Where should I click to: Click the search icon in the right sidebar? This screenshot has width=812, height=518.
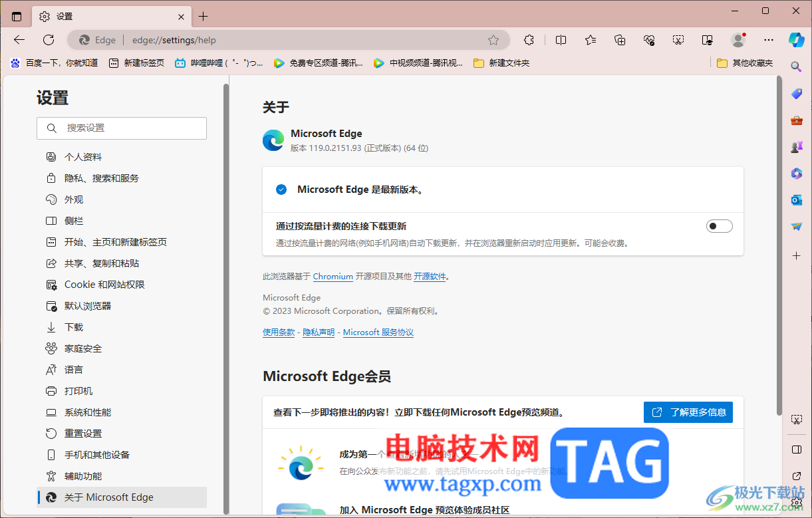click(796, 66)
